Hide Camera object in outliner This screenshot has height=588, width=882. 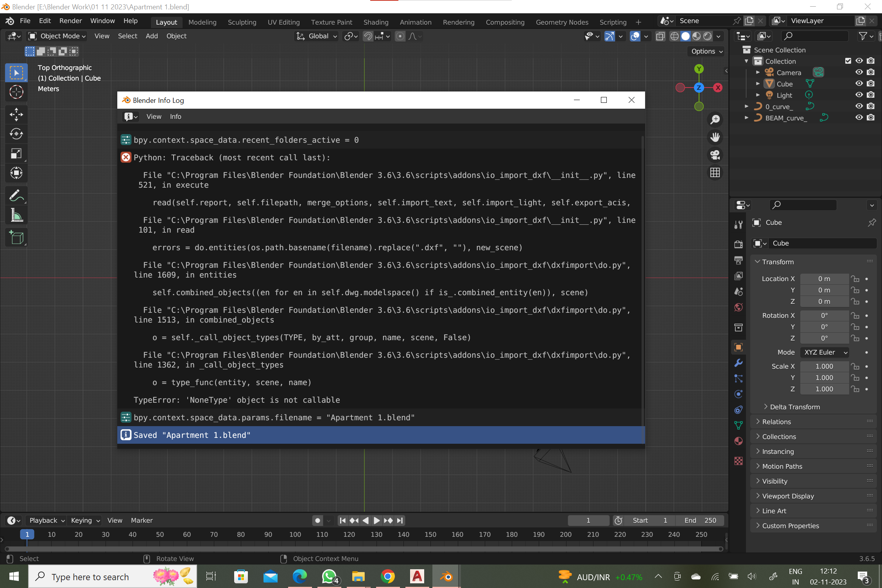[859, 72]
